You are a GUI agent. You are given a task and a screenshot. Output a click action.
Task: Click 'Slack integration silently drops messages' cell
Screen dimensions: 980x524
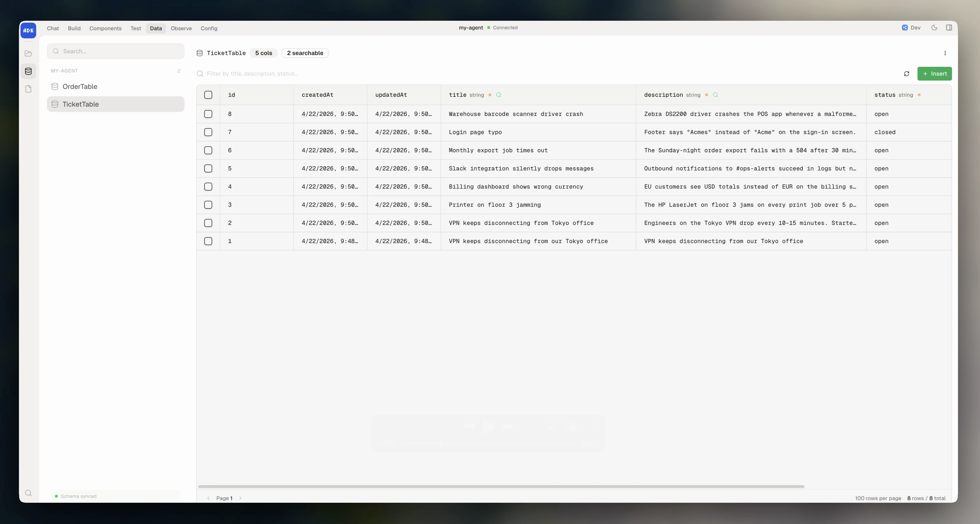pyautogui.click(x=538, y=169)
